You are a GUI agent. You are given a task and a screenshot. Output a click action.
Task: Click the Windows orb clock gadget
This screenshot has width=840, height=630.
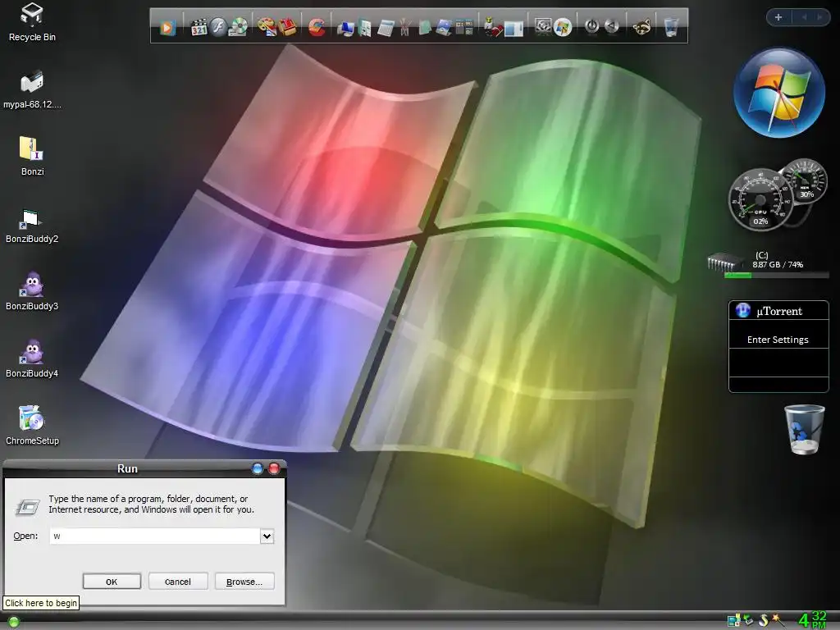click(x=779, y=94)
